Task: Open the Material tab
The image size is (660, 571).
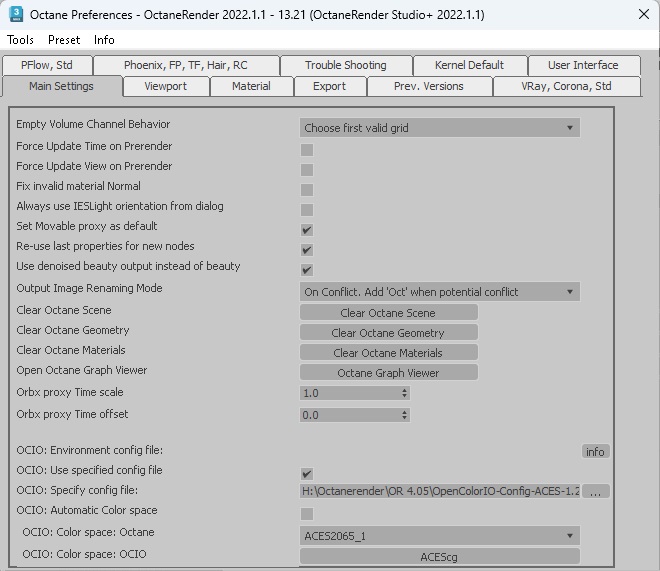Action: click(251, 86)
